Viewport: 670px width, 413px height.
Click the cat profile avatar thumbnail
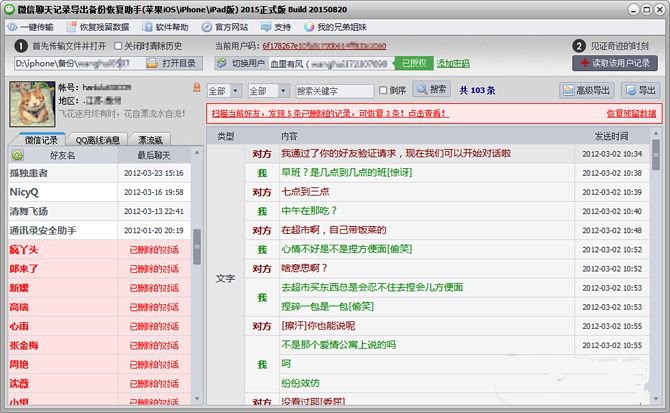32,104
